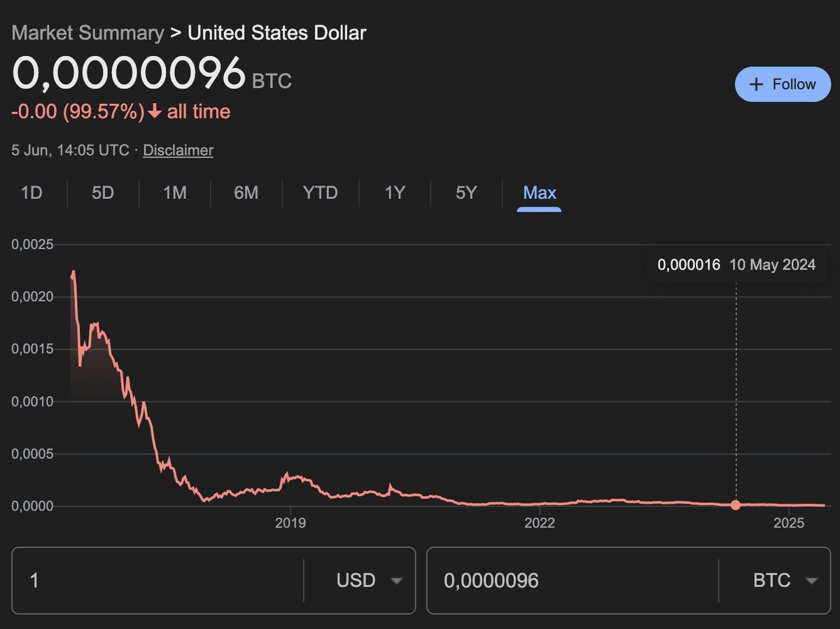Open the BTC currency dropdown arrow
This screenshot has height=629, width=840.
coord(812,581)
